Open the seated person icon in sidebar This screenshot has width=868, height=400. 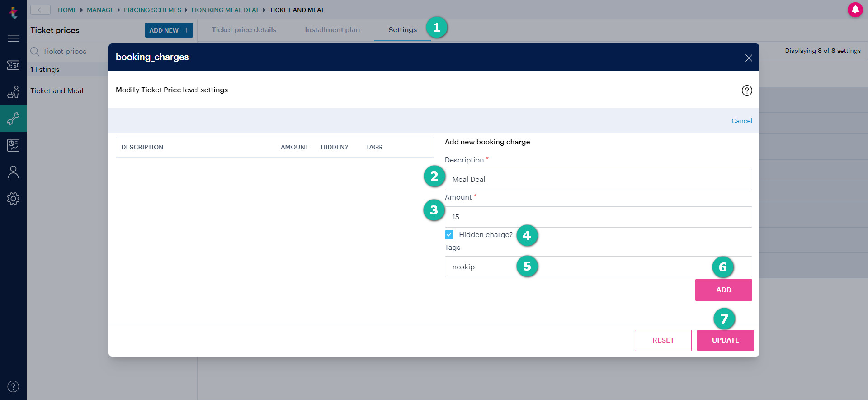[13, 92]
